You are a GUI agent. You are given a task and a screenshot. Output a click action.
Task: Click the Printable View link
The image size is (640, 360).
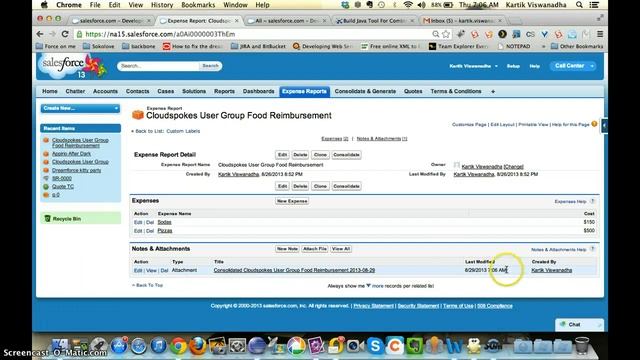[533, 124]
